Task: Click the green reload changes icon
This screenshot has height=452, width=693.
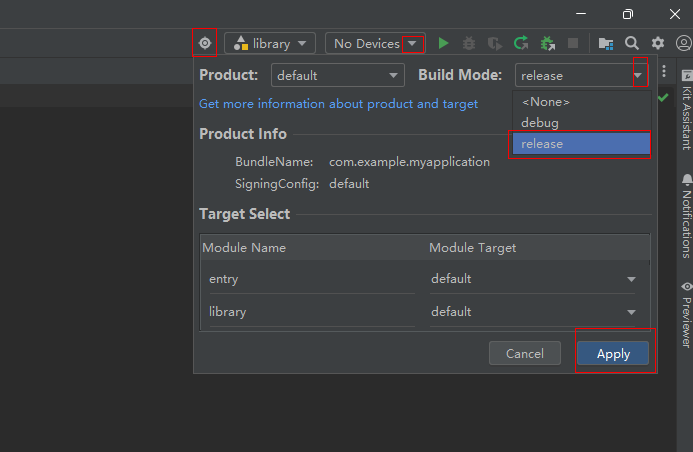Action: pyautogui.click(x=521, y=43)
